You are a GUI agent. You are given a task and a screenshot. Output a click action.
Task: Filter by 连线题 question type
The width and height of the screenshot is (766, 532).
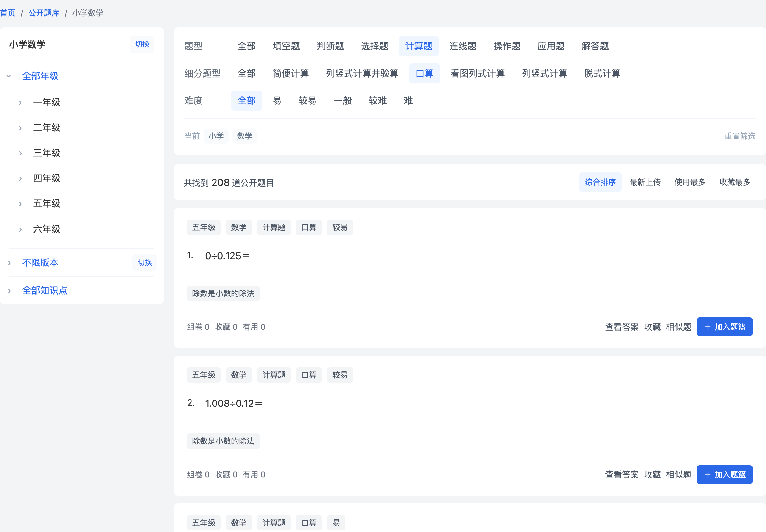[x=463, y=46]
